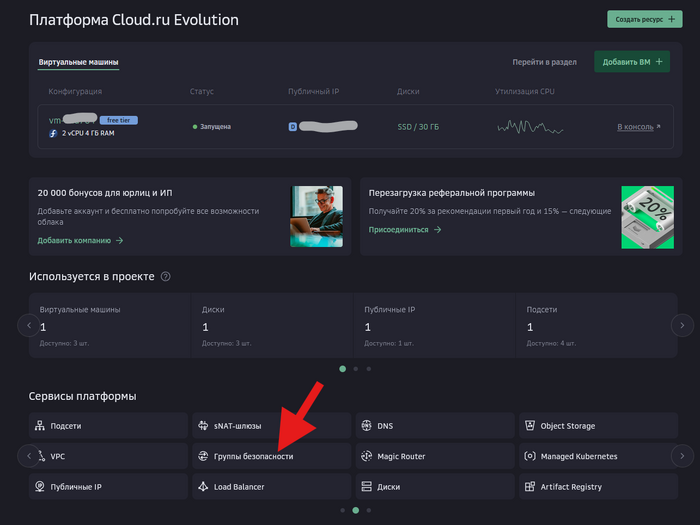
Task: Click Перейти в раздел link
Action: click(x=544, y=62)
